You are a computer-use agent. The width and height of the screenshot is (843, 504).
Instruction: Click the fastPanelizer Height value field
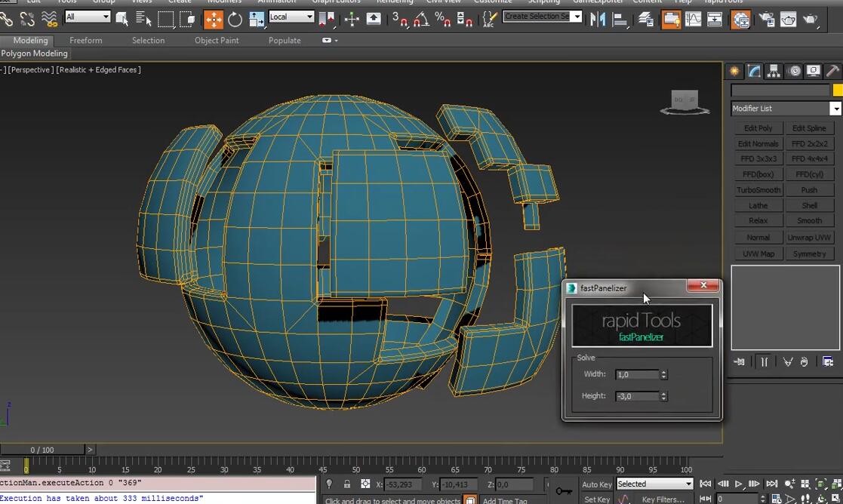(637, 396)
